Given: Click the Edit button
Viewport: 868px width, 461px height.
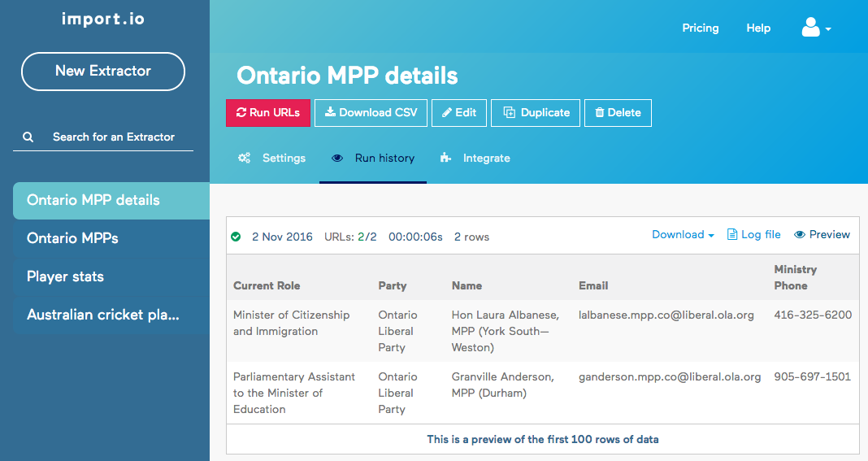Looking at the screenshot, I should tap(459, 112).
